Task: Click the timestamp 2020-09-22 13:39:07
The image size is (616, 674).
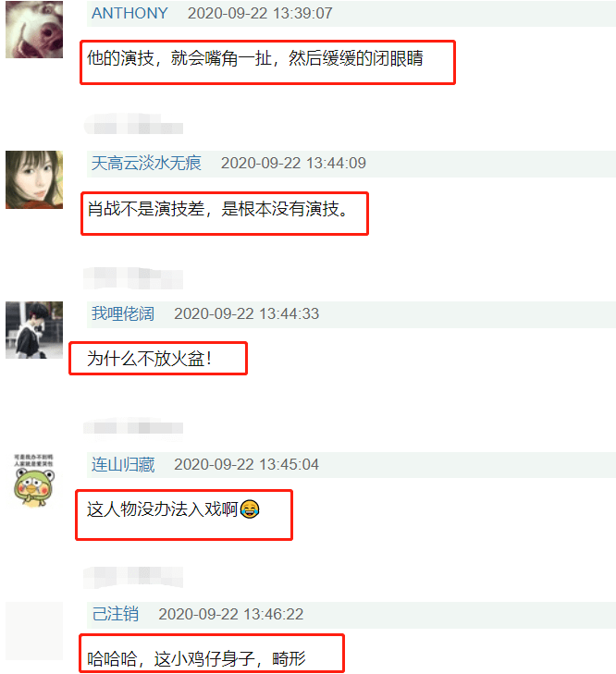Action: [x=260, y=13]
